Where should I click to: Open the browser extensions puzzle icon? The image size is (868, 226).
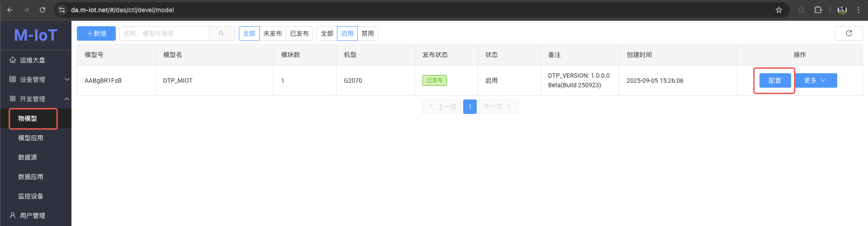818,10
